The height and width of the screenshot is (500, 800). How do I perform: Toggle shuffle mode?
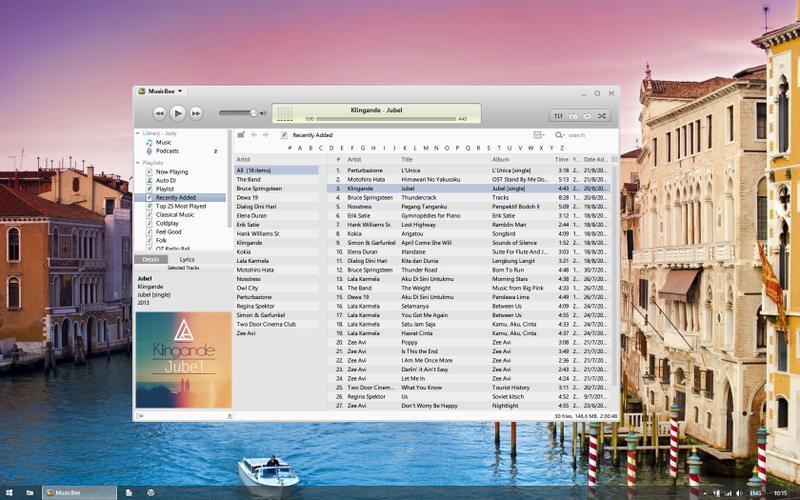pos(602,116)
